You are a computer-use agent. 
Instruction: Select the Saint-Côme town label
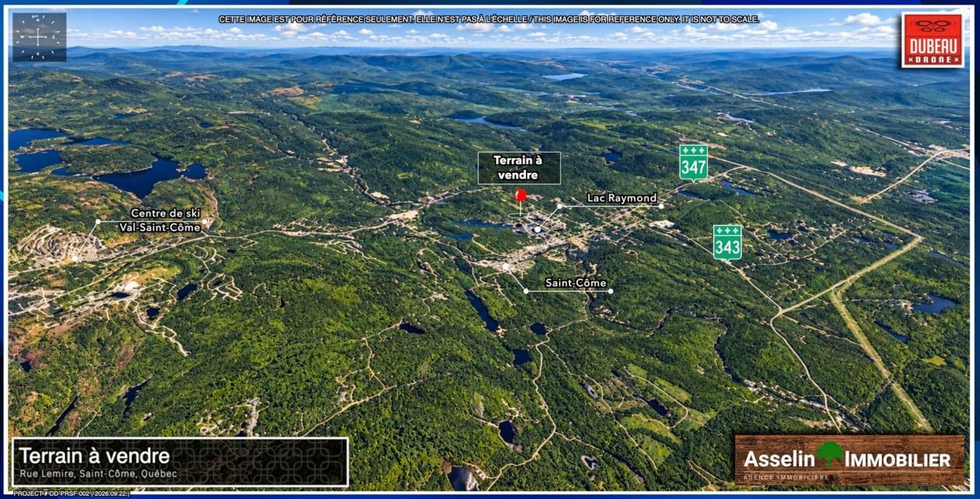point(576,283)
